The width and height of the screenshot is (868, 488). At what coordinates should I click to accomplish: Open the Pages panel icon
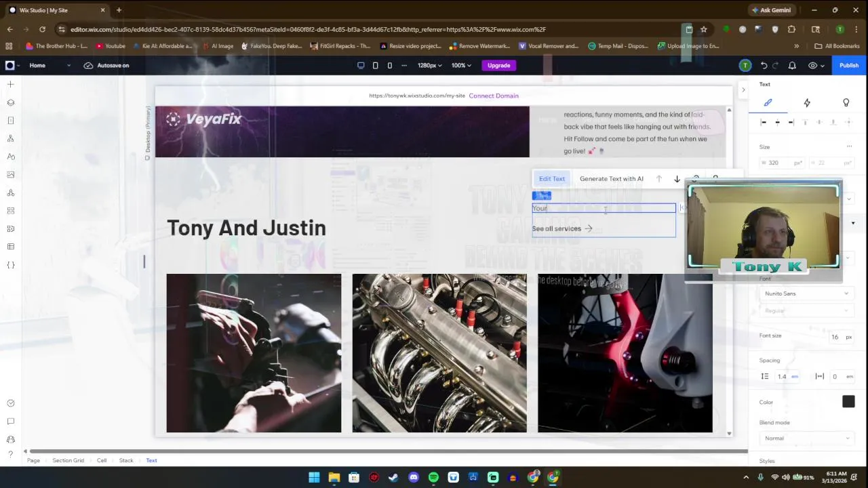pos(11,121)
